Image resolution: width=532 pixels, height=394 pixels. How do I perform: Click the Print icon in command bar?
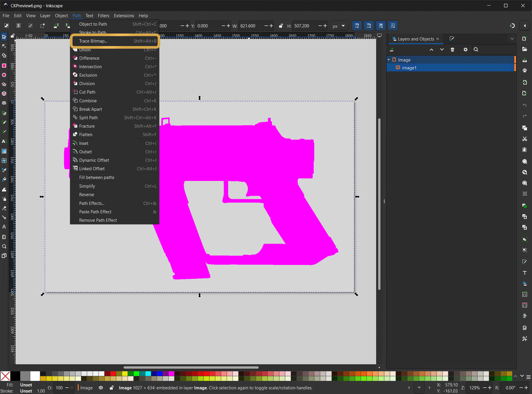click(525, 70)
